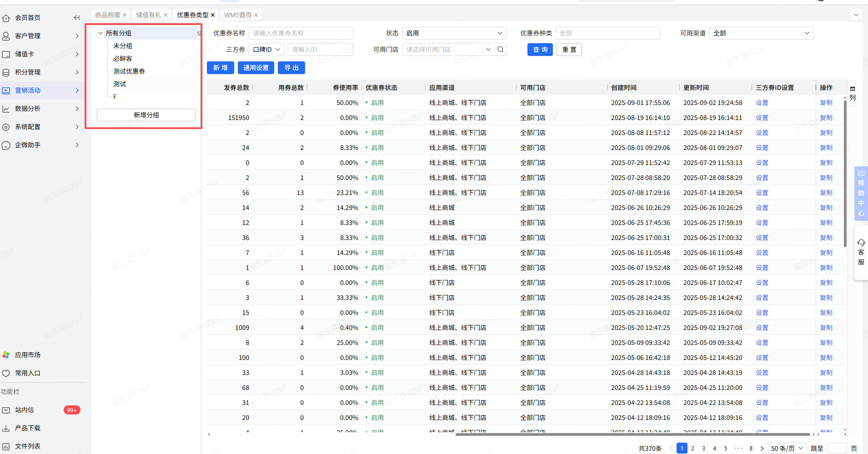Open 客服 headset icon on right

(x=861, y=243)
